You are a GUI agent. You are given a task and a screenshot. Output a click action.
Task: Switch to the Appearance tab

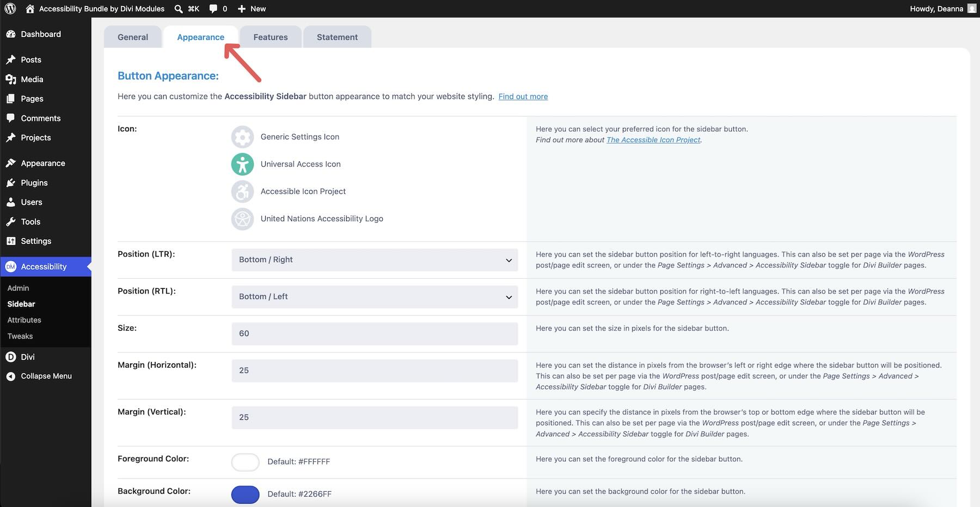(x=200, y=37)
